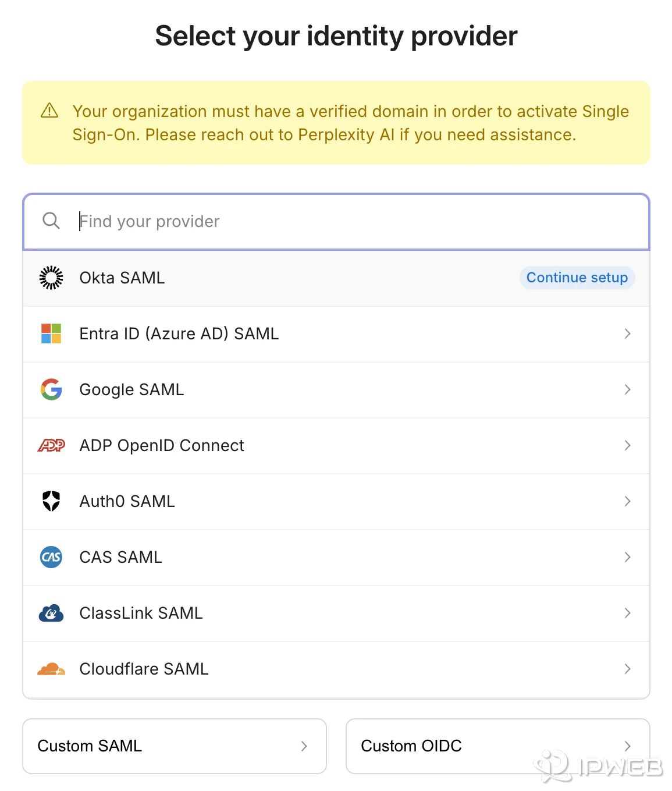Open the chevron on ADP OpenID Connect row
The height and width of the screenshot is (791, 672).
(627, 445)
